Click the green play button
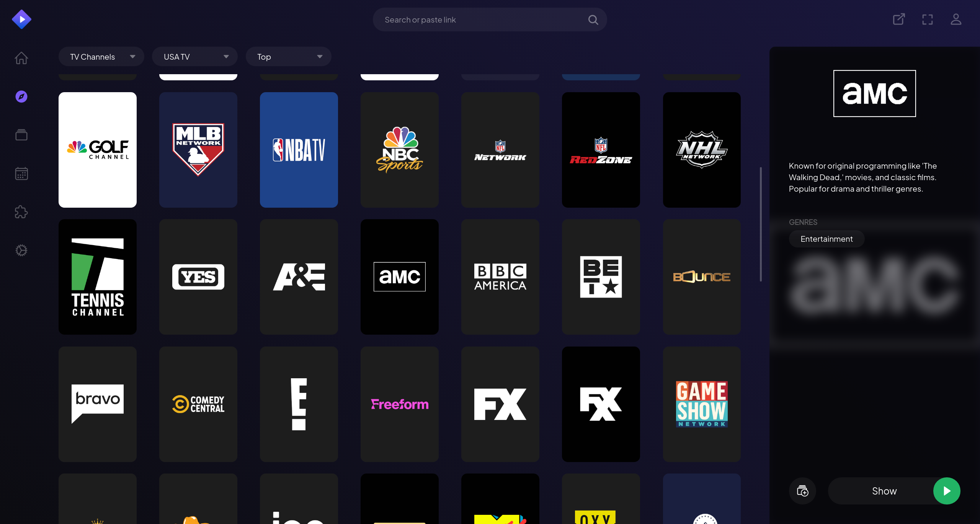980x524 pixels. coord(946,491)
